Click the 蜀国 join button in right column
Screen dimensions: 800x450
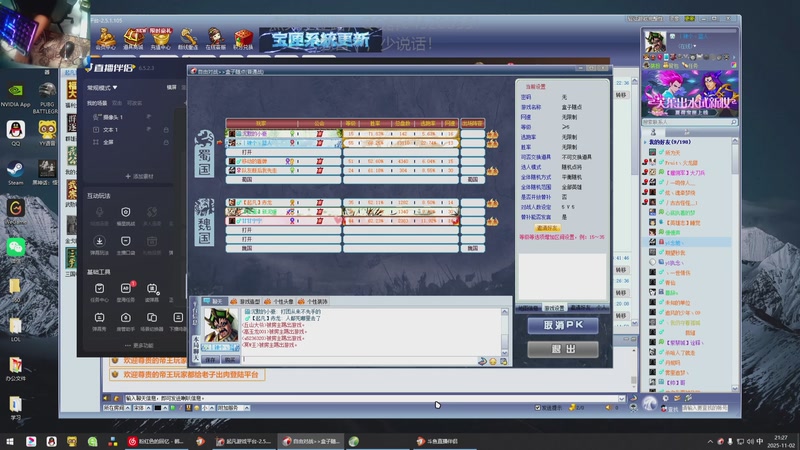coord(472,180)
